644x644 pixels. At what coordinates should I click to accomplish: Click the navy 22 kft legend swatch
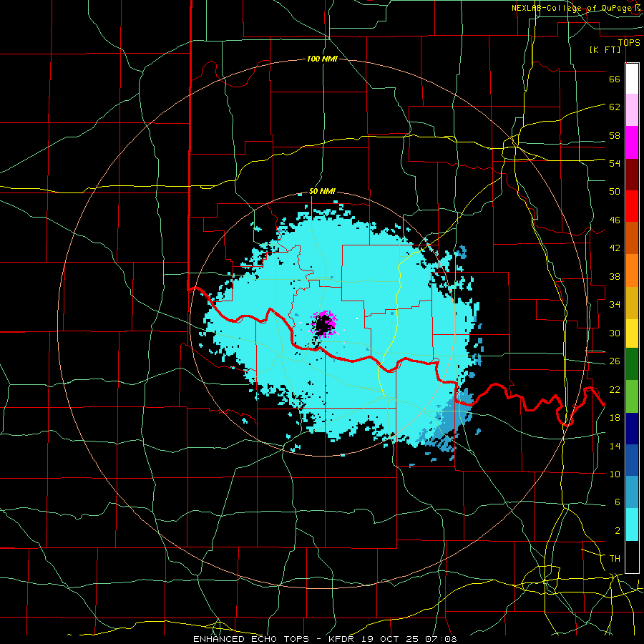(x=632, y=429)
